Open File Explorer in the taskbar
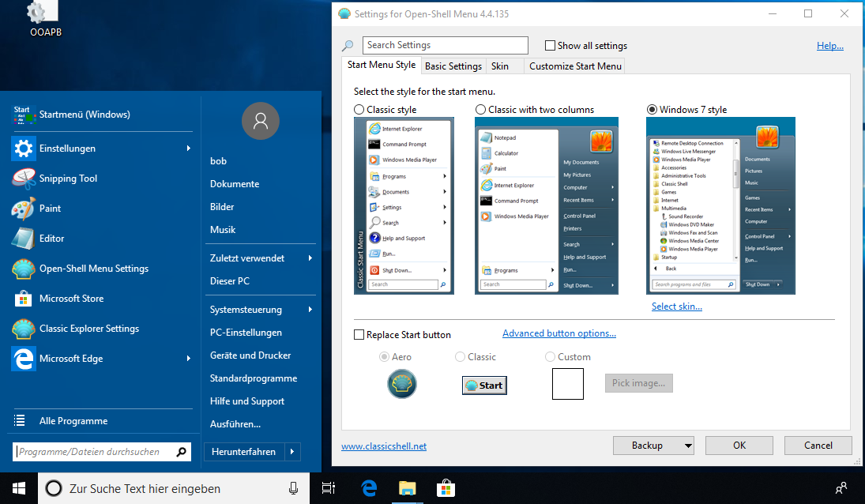Screen dimensions: 865x504 [407, 488]
